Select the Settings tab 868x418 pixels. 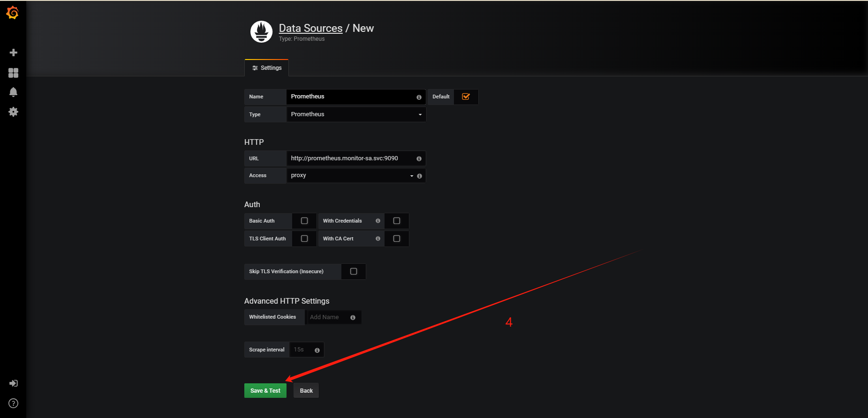[266, 68]
